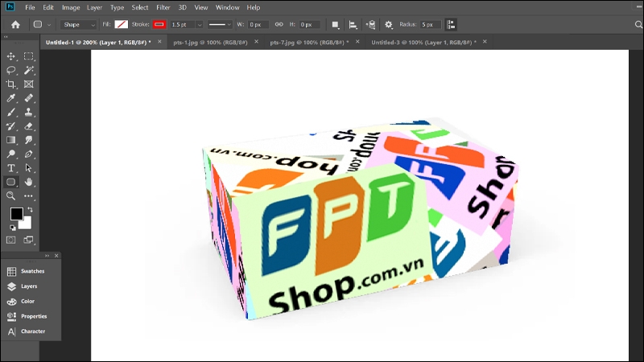Screen dimensions: 644x362
Task: Click the Fill color swatch
Action: 122,25
